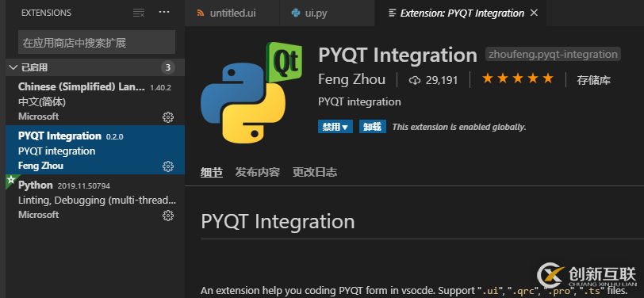Open the 更改日志 changelog tab
This screenshot has width=644, height=298.
tap(315, 173)
